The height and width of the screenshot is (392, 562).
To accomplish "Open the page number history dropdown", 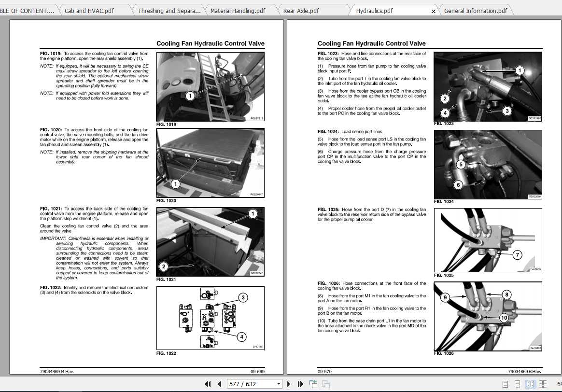I will (x=279, y=384).
